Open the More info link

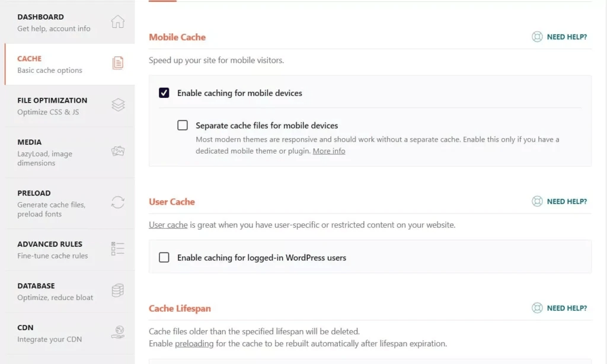click(329, 151)
